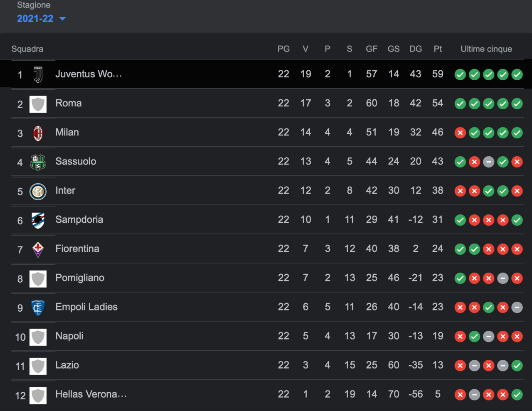Viewport: 532px width, 411px height.
Task: Click Roma's placeholder shield icon
Action: point(38,104)
